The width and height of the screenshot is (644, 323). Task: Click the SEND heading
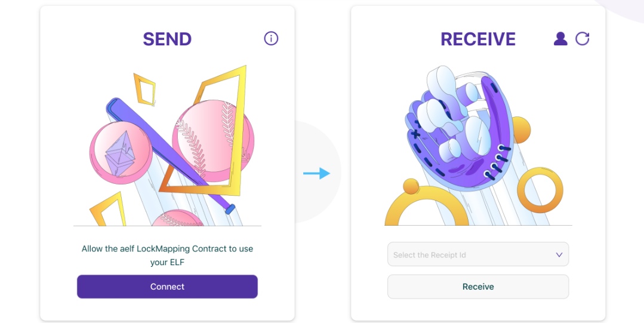(x=167, y=39)
